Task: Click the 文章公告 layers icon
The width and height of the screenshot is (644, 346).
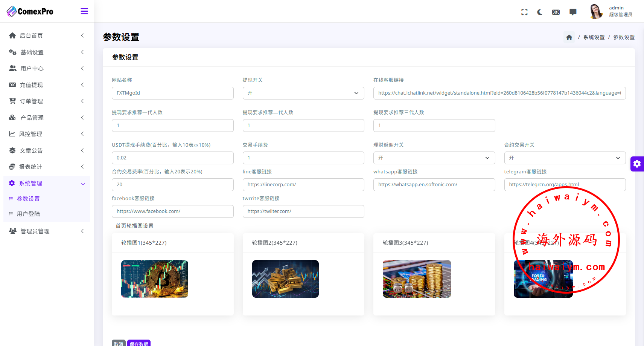Action: click(12, 150)
